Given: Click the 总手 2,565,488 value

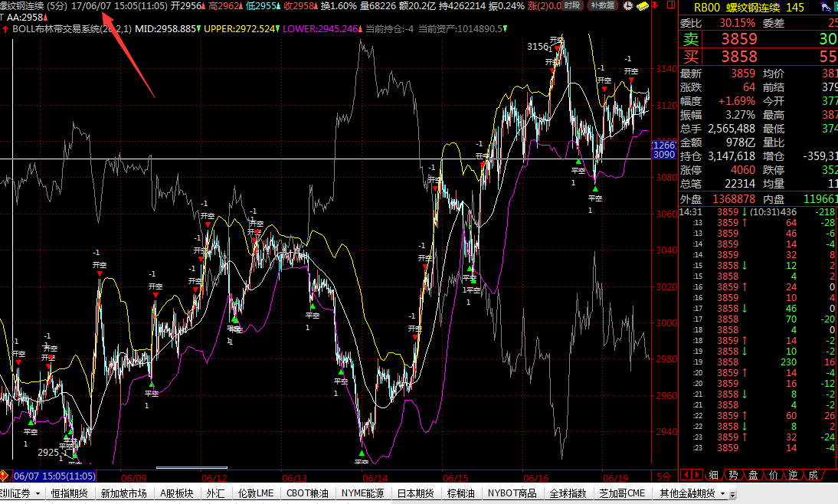Looking at the screenshot, I should coord(731,129).
